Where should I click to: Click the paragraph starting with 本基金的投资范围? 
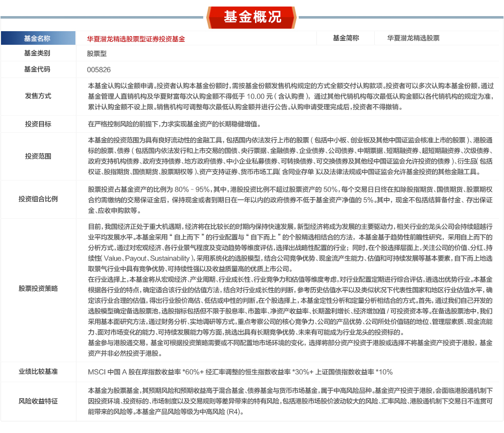click(x=289, y=156)
